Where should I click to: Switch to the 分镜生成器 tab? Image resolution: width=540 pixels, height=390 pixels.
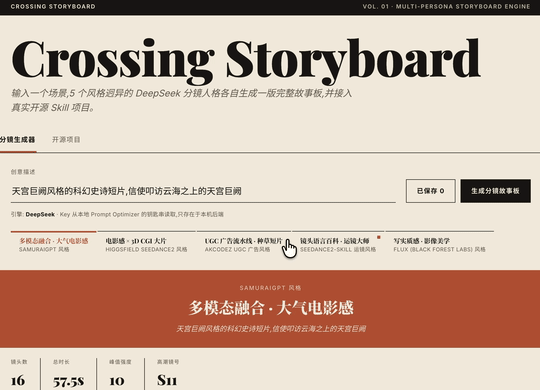17,140
